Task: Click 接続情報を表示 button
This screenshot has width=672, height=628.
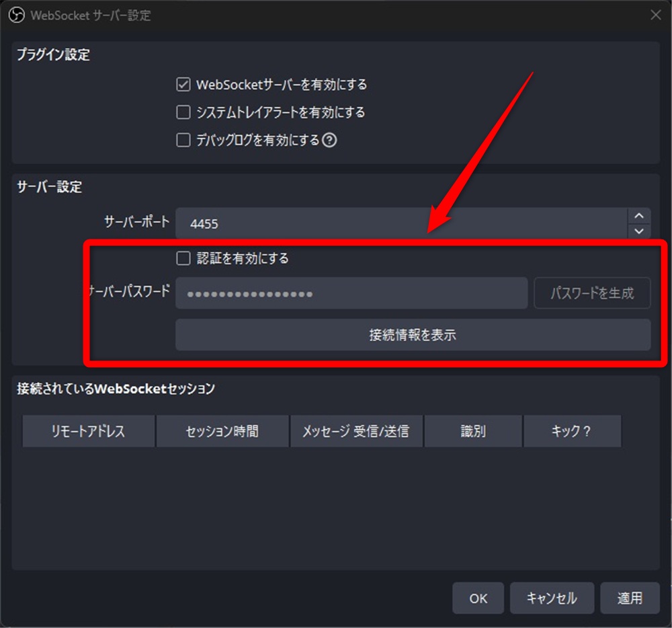Action: click(413, 335)
